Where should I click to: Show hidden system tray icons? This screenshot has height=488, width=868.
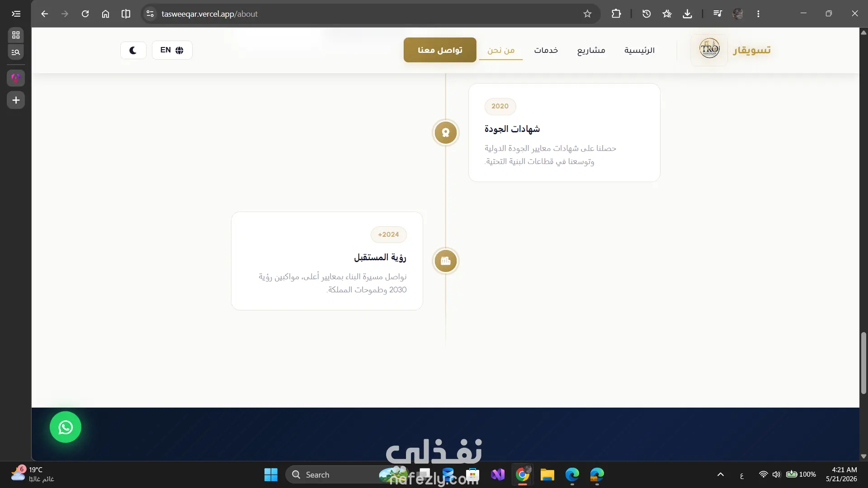[721, 474]
